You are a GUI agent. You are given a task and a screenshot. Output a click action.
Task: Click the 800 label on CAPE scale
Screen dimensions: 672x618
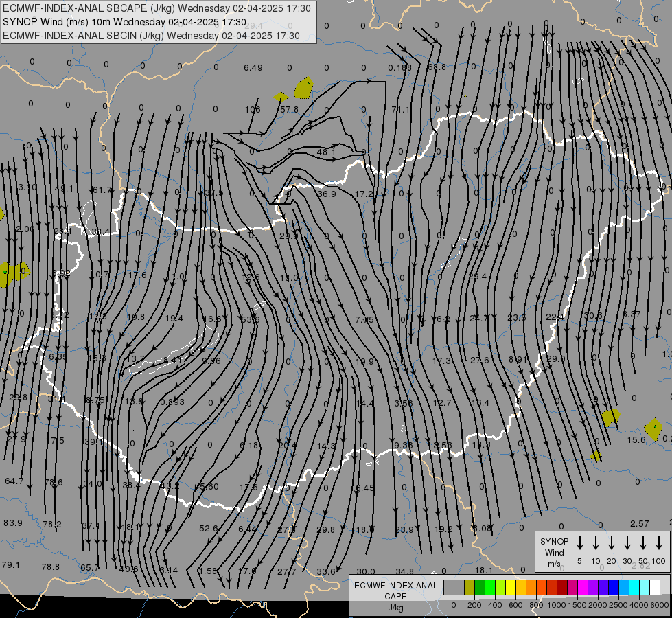pos(536,605)
